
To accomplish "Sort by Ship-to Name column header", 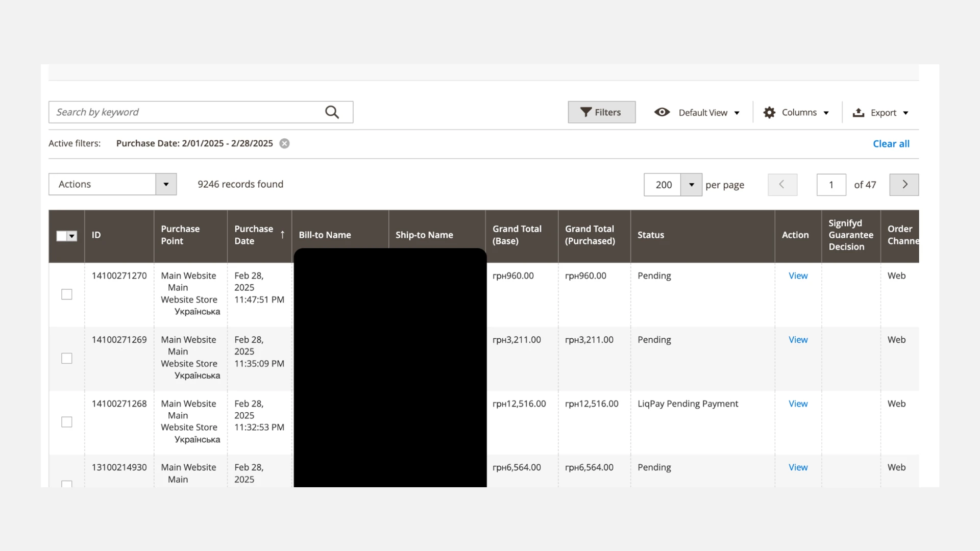I will (437, 235).
